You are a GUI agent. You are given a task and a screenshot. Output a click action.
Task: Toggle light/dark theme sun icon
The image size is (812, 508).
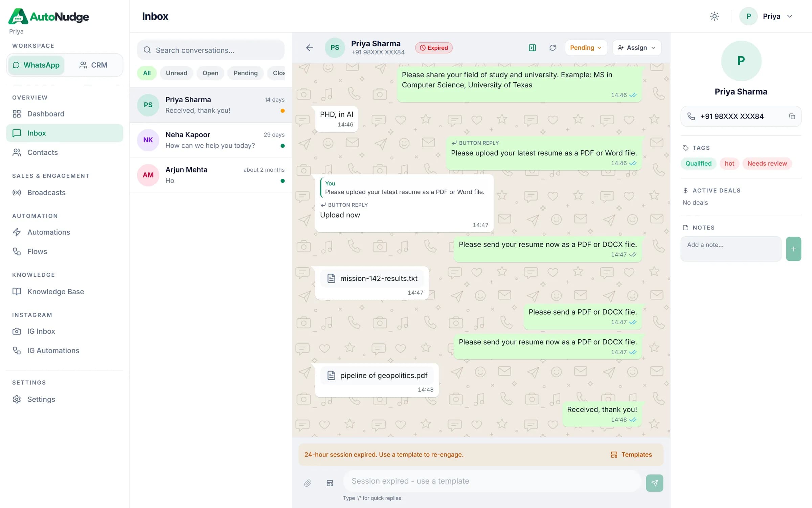714,16
